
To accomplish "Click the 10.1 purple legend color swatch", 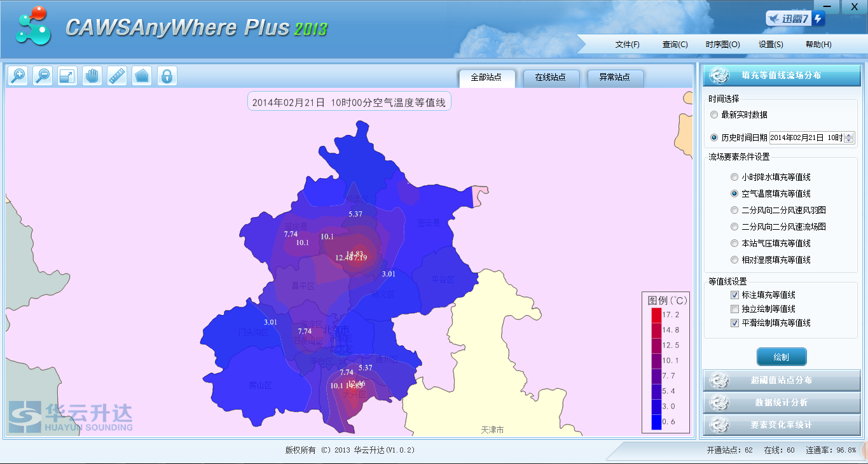I will (656, 361).
